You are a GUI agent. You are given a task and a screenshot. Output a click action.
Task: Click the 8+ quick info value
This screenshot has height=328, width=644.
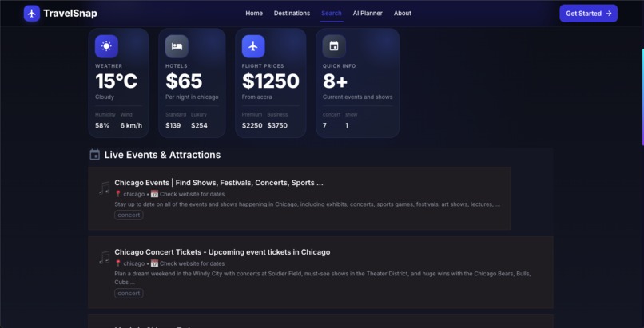tap(335, 81)
